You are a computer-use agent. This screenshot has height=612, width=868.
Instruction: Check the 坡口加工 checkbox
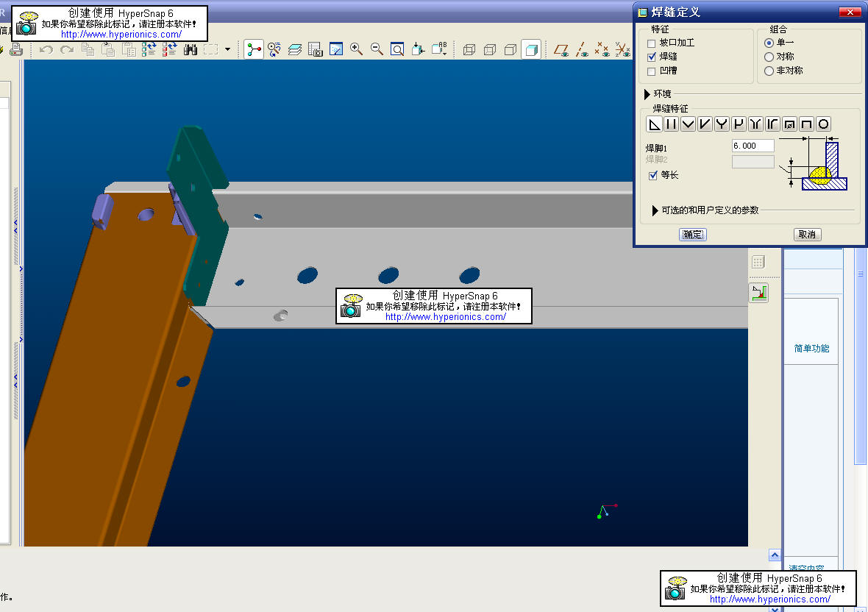(652, 43)
